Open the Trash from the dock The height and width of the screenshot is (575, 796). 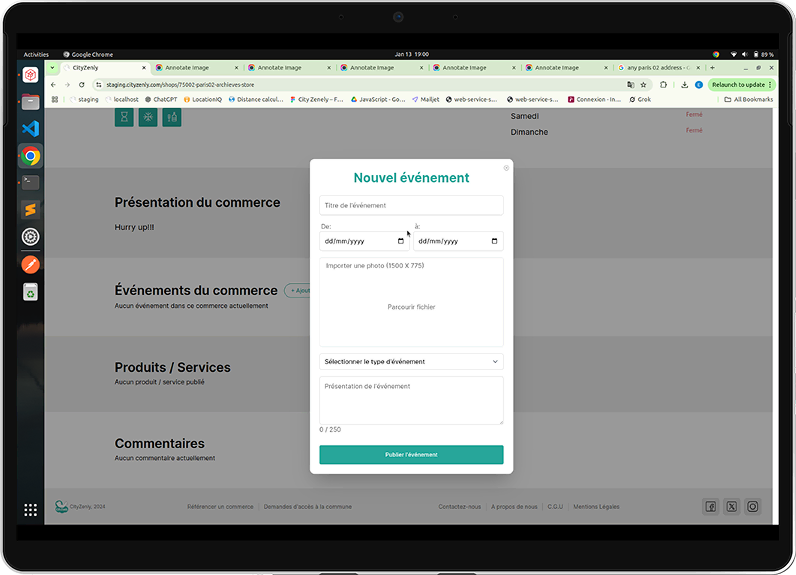click(30, 292)
